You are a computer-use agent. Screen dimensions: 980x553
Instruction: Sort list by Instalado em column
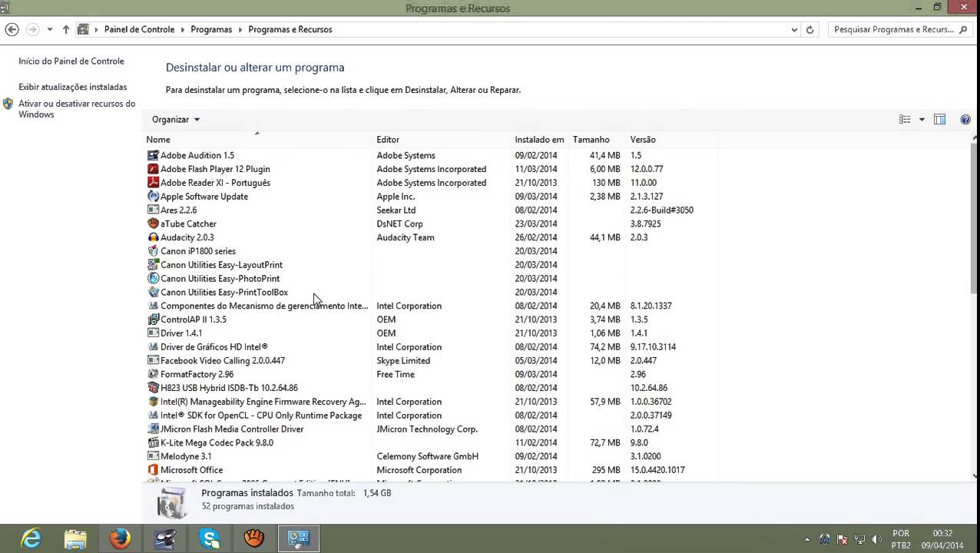[x=540, y=140]
